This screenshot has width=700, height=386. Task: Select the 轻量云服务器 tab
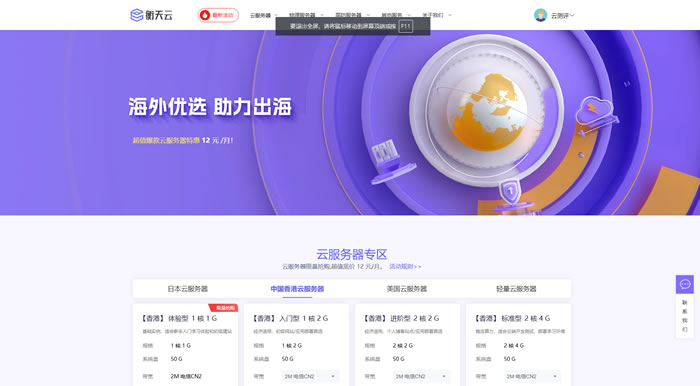pyautogui.click(x=516, y=289)
